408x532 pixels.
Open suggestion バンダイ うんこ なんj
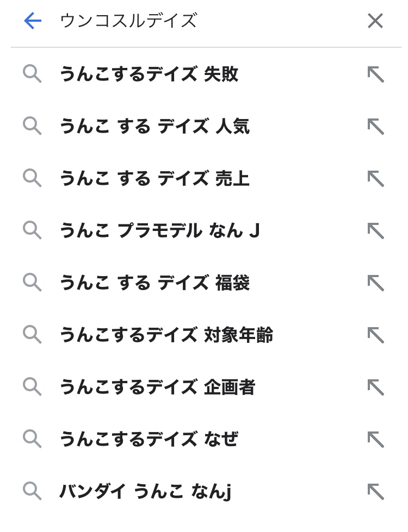[145, 491]
